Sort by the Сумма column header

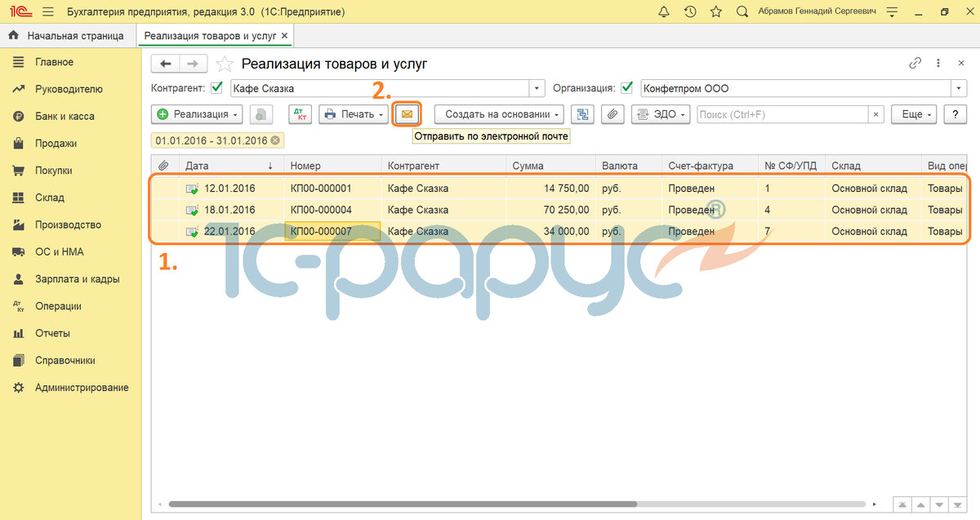tap(551, 166)
